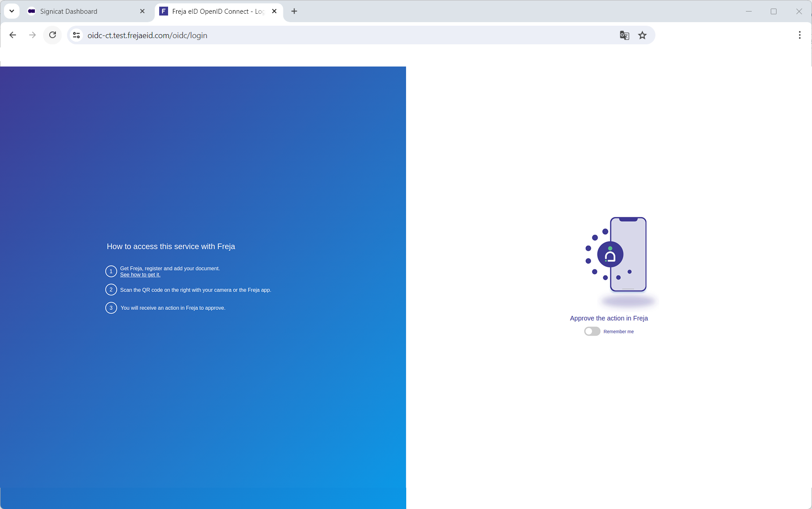Click 'You will receive an action in Freja' text

[173, 308]
